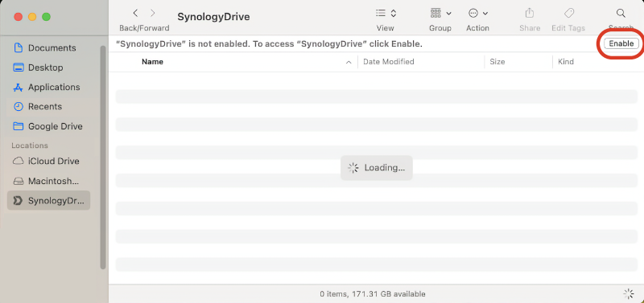The height and width of the screenshot is (303, 644).
Task: Click the Applications A-shaped icon
Action: click(18, 88)
